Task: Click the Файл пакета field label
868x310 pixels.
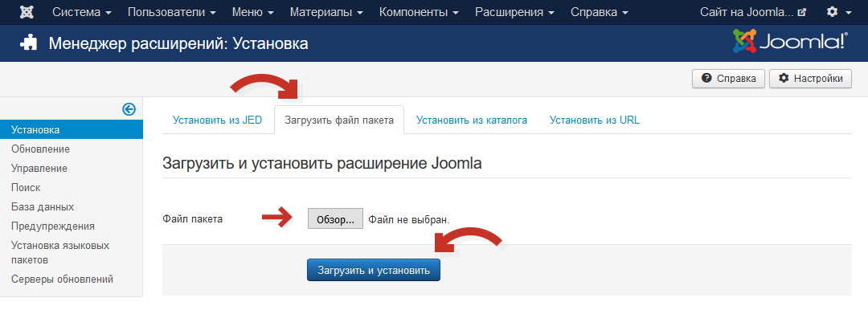Action: coord(193,219)
